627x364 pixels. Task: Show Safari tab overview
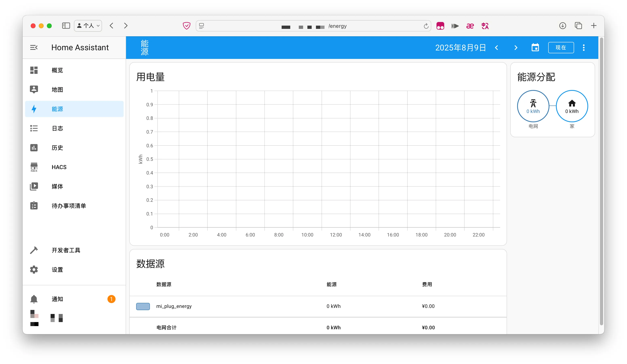coord(578,26)
